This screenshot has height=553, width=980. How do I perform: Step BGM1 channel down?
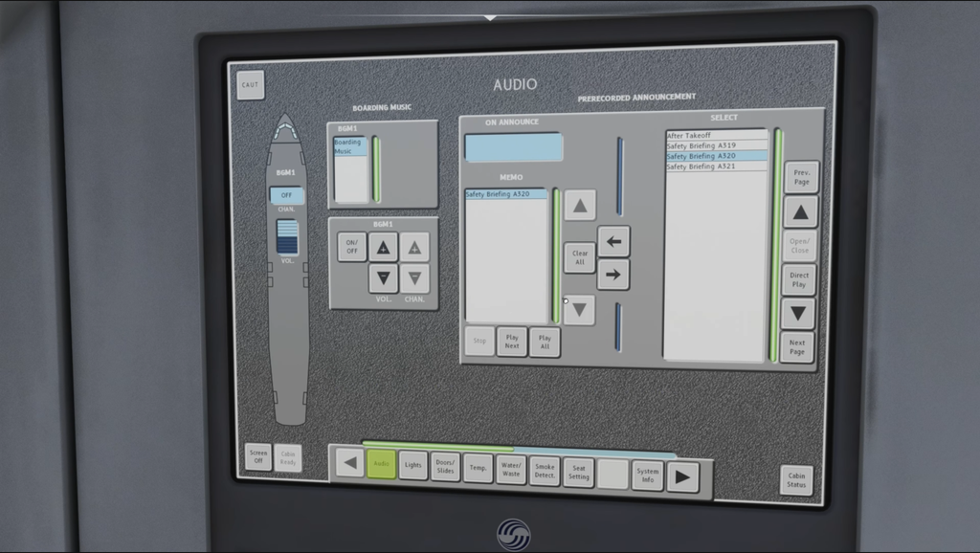click(x=414, y=278)
